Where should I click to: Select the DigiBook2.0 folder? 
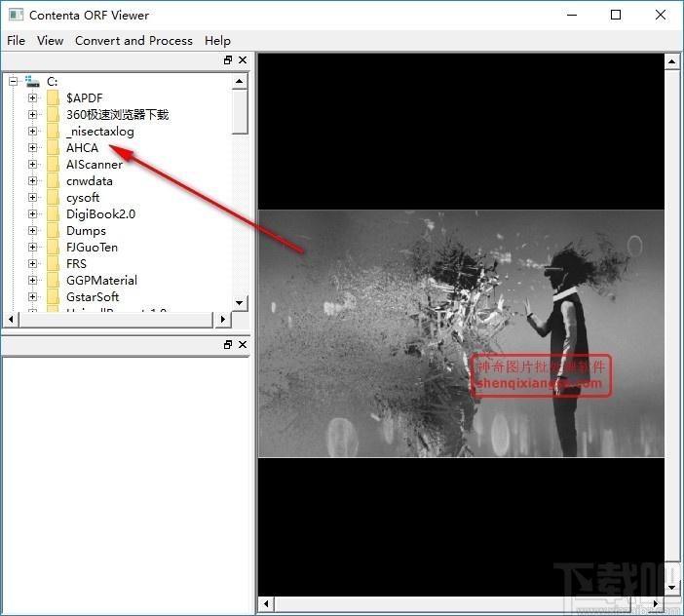coord(100,213)
